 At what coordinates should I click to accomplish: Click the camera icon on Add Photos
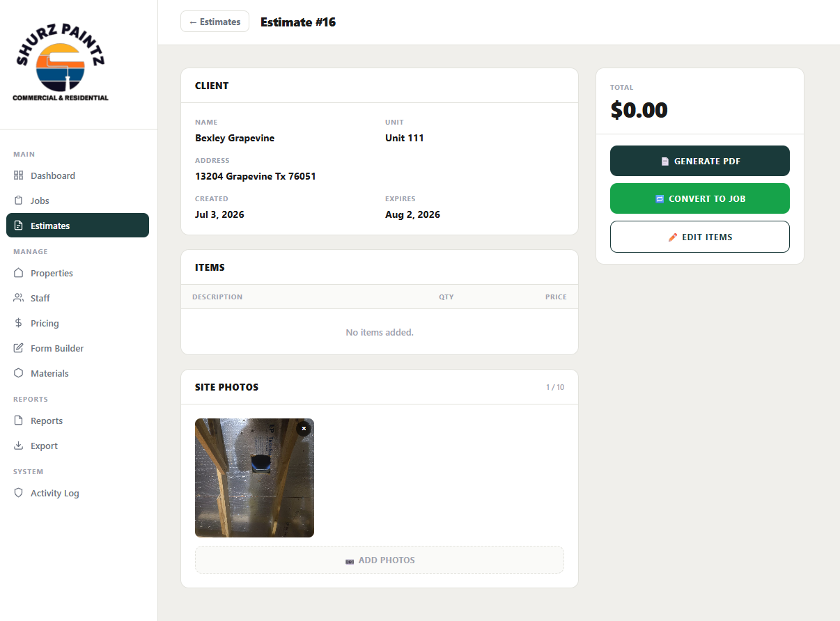350,560
